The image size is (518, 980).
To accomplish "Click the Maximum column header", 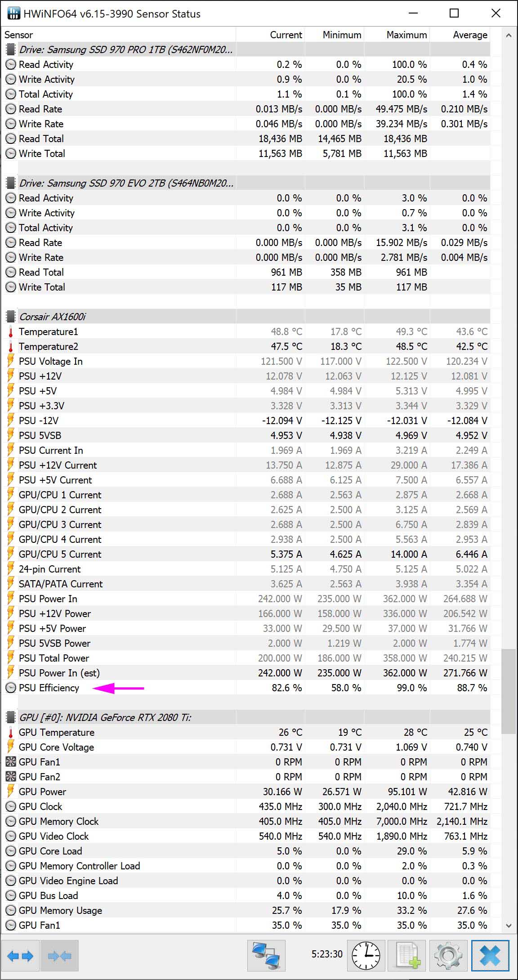I will (x=397, y=35).
